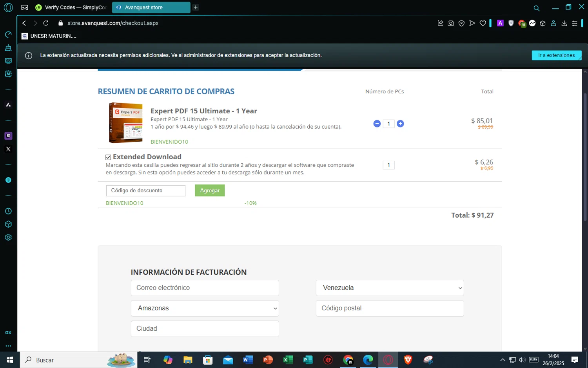Select the Avanquest store tab
This screenshot has width=588, height=368.
(x=151, y=7)
